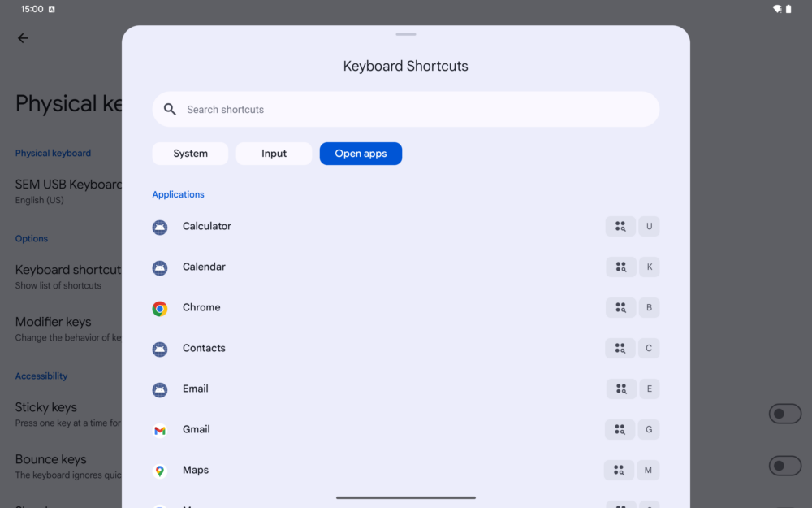
Task: Open the Modifier keys settings
Action: click(x=53, y=322)
